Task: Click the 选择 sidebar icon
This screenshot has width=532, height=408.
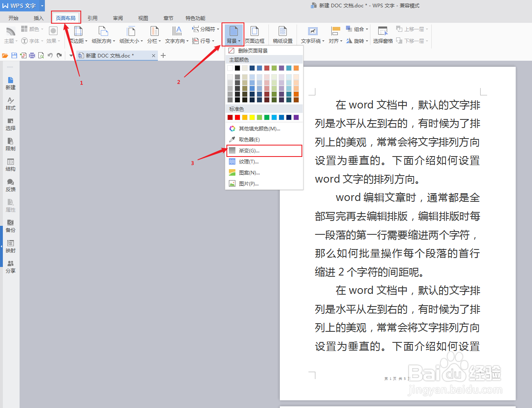Action: click(x=11, y=124)
